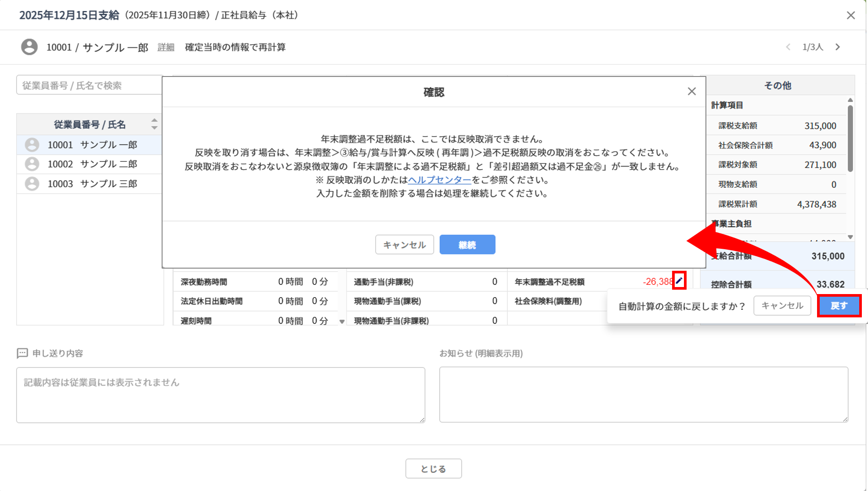868x491 pixels.
Task: Open the 詳細 link next to employee name
Action: click(x=166, y=47)
